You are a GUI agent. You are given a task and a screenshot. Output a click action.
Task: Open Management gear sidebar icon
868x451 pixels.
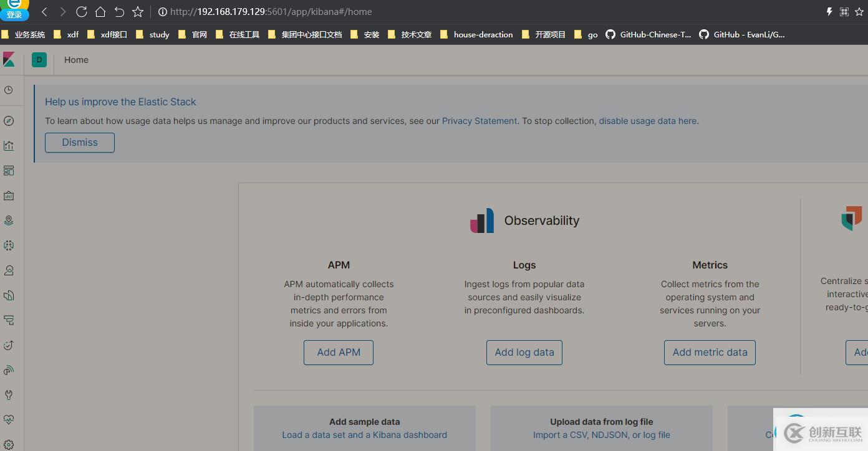click(9, 444)
